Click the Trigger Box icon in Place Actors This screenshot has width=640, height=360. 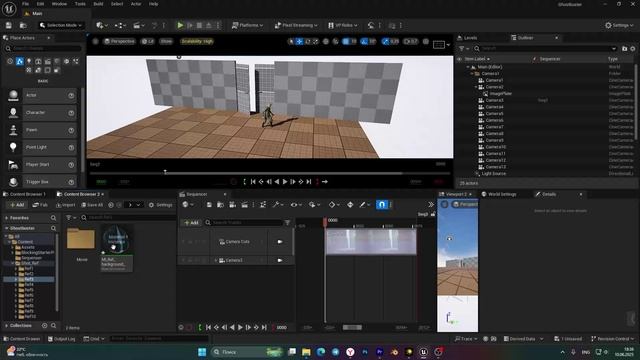[13, 182]
